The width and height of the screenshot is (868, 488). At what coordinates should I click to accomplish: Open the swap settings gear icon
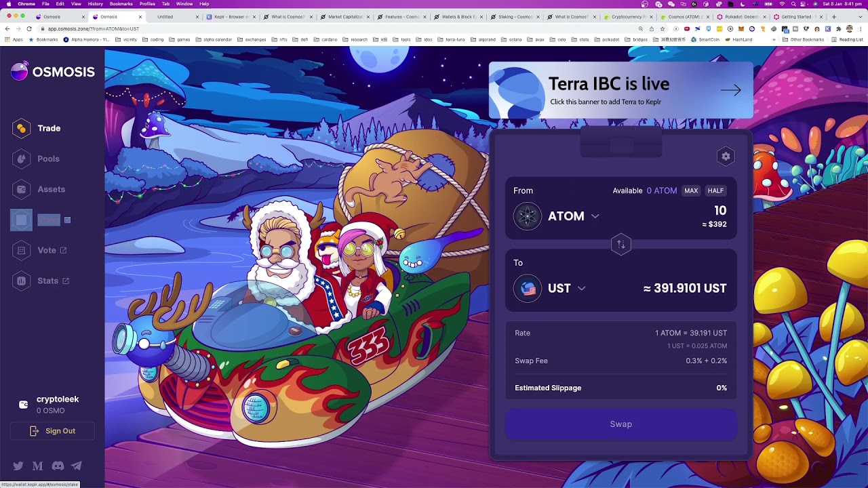coord(726,157)
